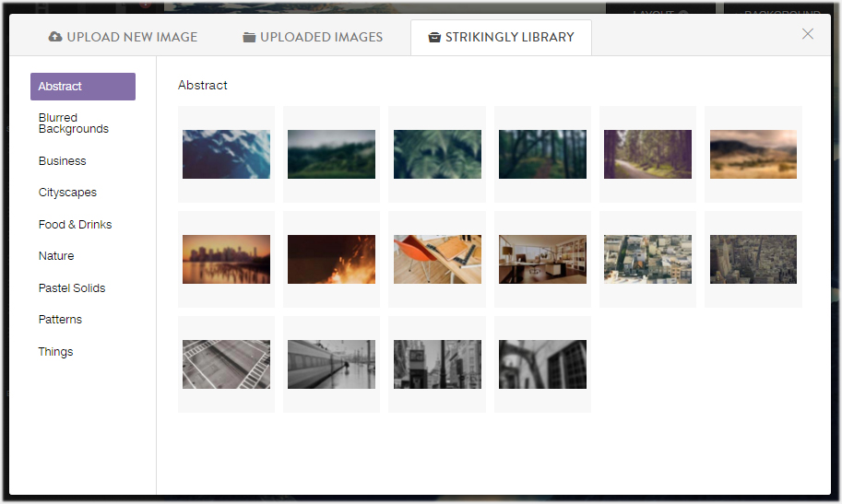Select the city skyline sunset thumbnail

point(226,259)
